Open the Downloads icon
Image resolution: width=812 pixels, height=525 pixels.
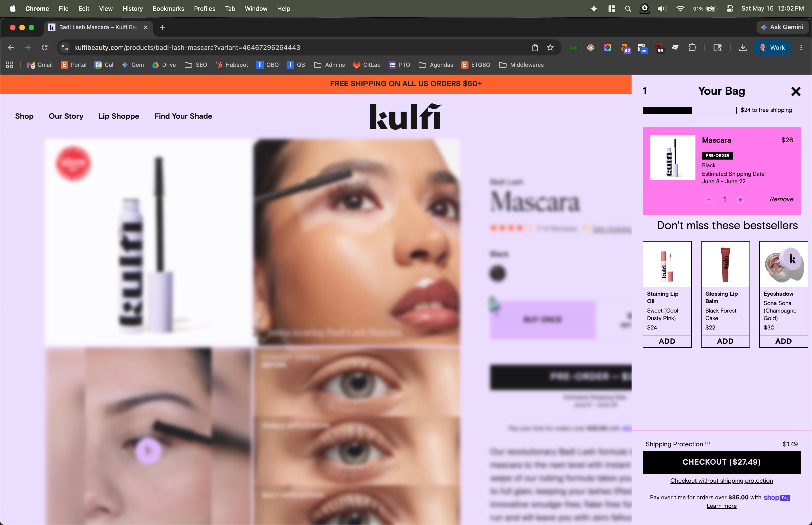click(742, 48)
